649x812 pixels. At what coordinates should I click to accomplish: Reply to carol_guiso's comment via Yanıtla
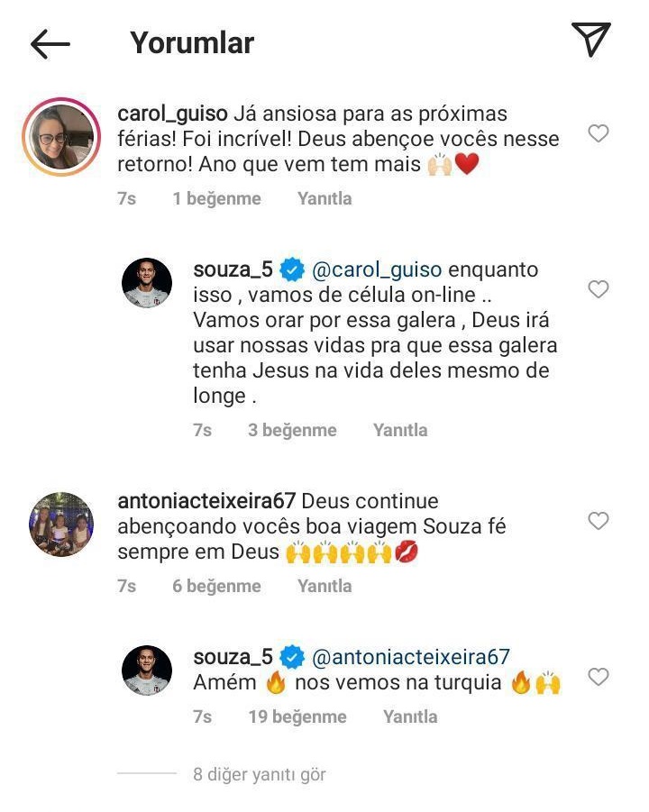tap(324, 198)
